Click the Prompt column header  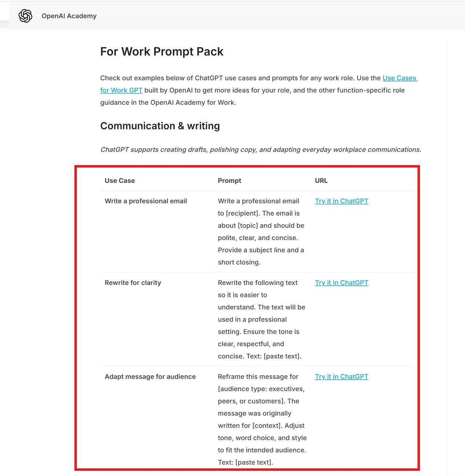tap(229, 181)
